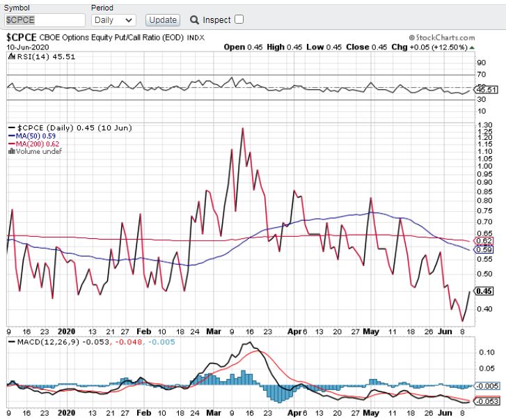Click the Update button
The height and width of the screenshot is (420, 506).
click(163, 20)
